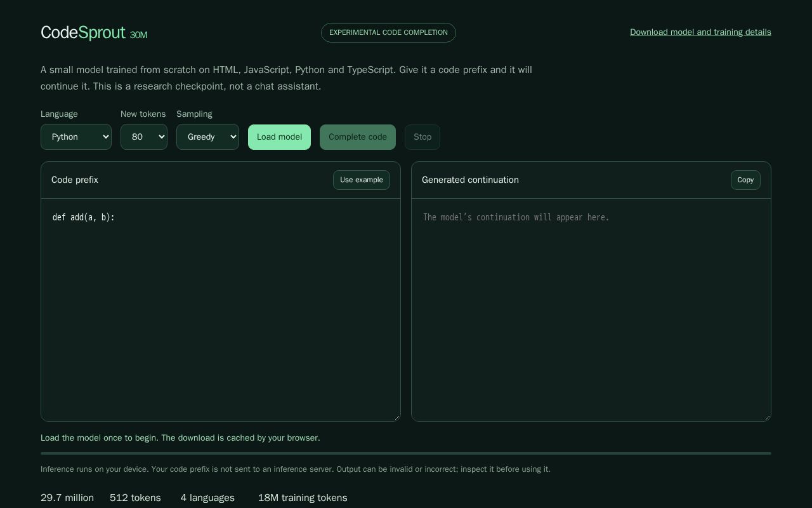Image resolution: width=812 pixels, height=508 pixels.
Task: Click the '18M training tokens' stat
Action: 303,498
